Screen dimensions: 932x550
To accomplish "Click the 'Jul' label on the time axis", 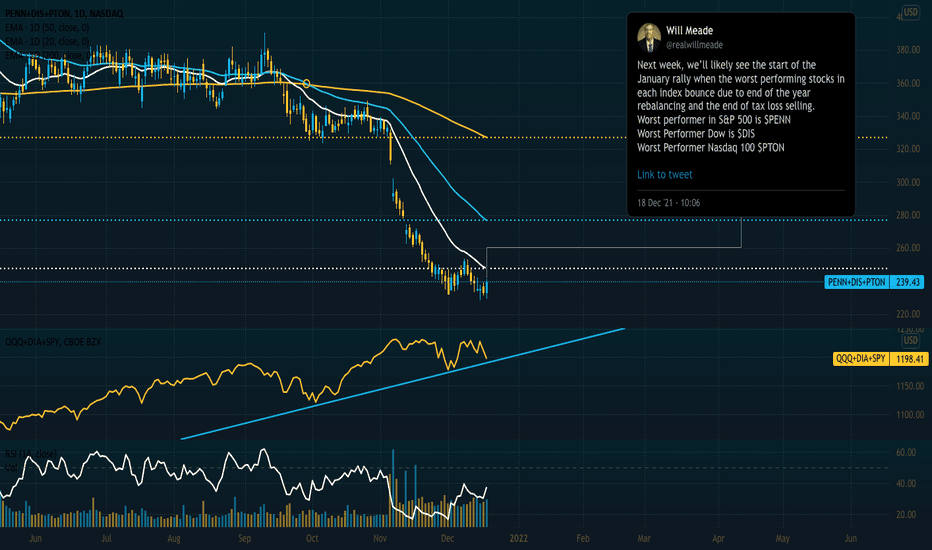I will (x=106, y=538).
